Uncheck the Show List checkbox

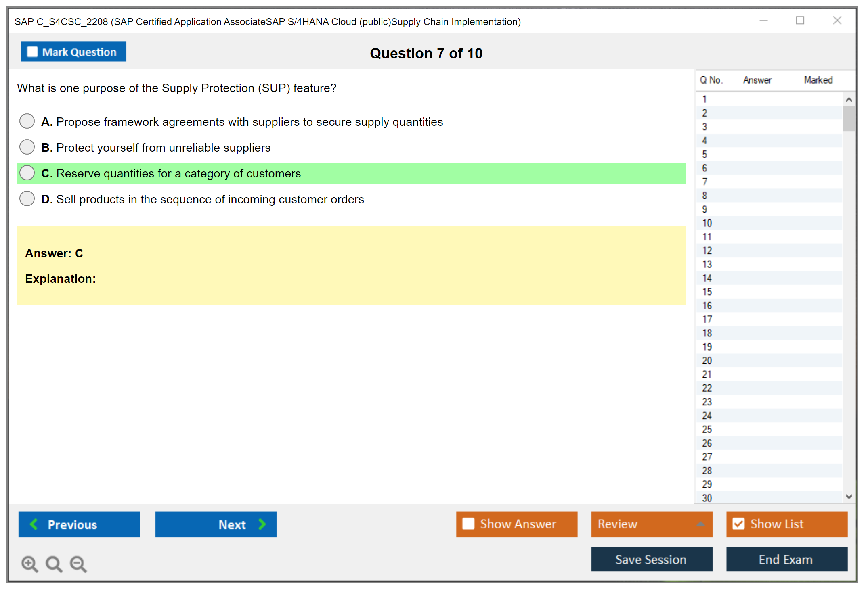click(x=738, y=524)
